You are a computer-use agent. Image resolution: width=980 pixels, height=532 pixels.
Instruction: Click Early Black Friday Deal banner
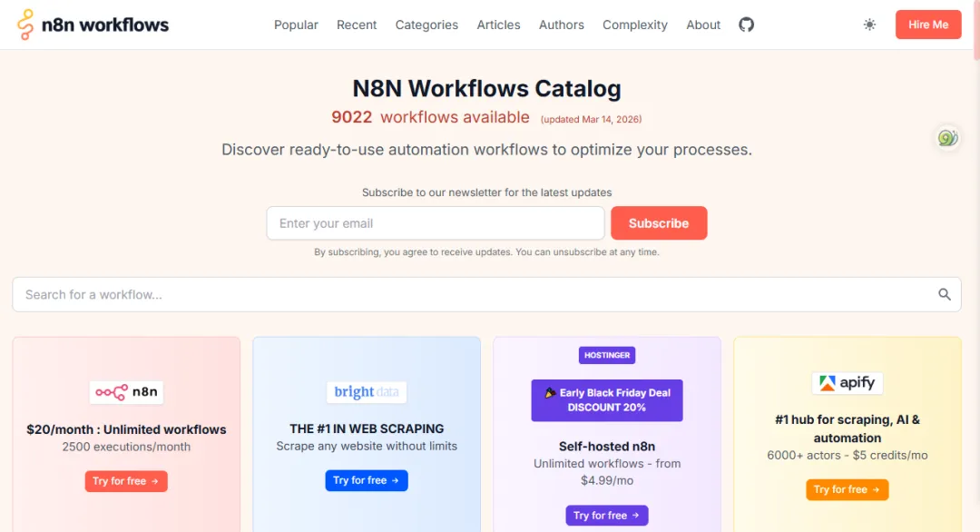[607, 400]
